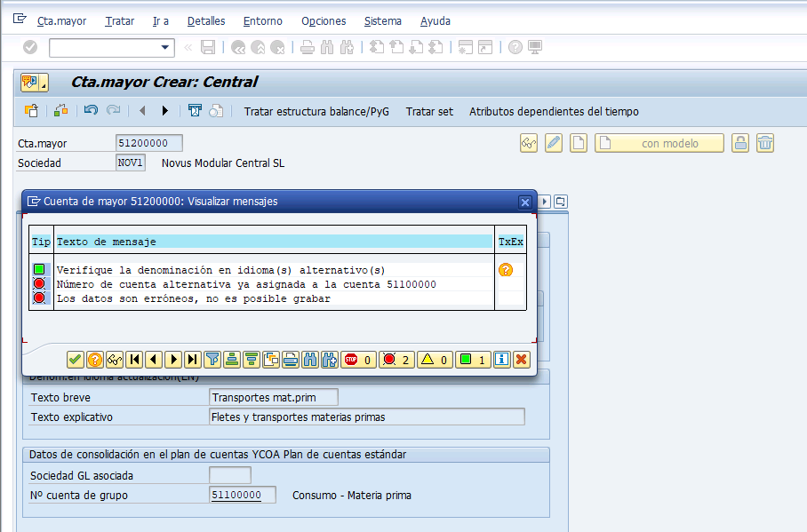Open the Detalles menu
Viewport: 807px width, 532px height.
[206, 21]
